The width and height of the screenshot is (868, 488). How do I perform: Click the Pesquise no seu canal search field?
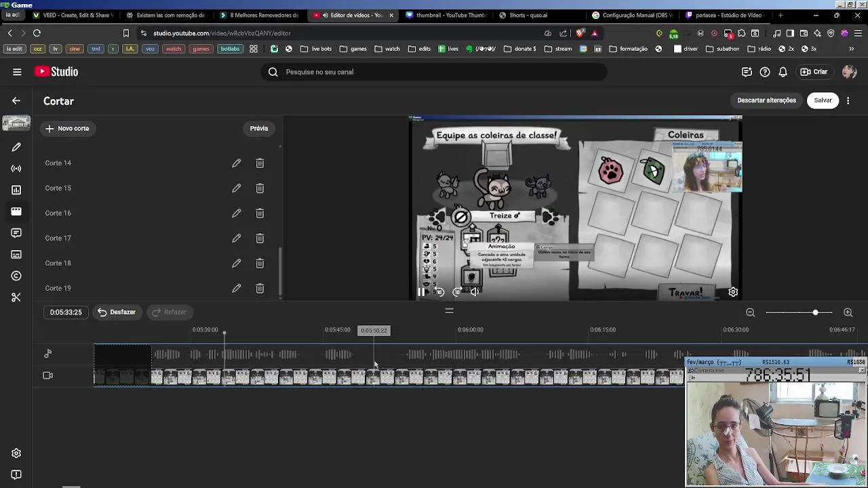434,72
